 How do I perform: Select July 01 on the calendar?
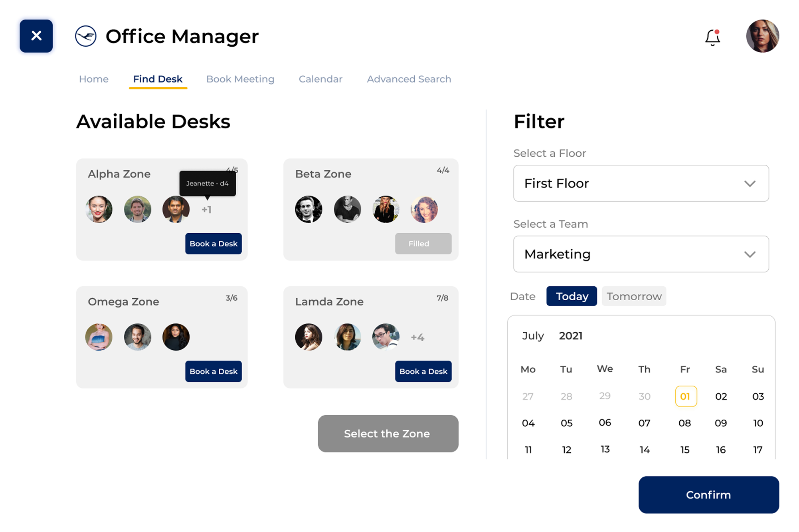(686, 396)
